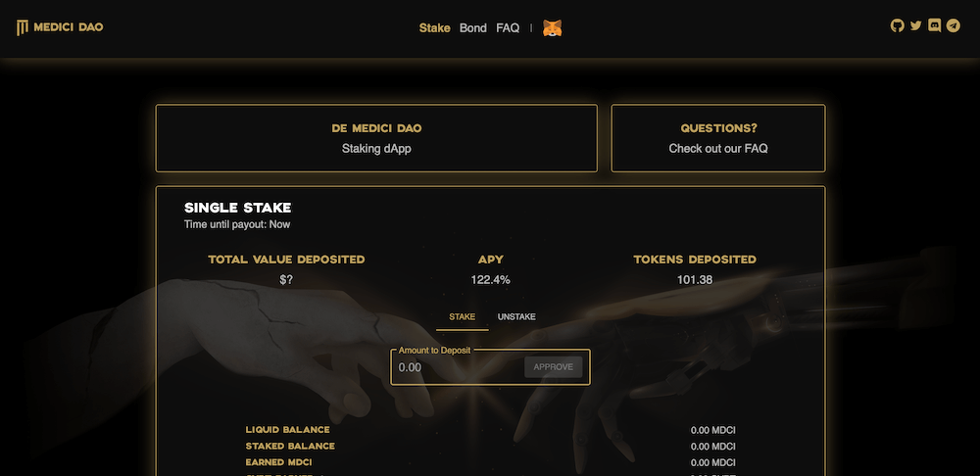Viewport: 980px width, 476px height.
Task: Open FAQ from the top navigation
Action: 508,28
